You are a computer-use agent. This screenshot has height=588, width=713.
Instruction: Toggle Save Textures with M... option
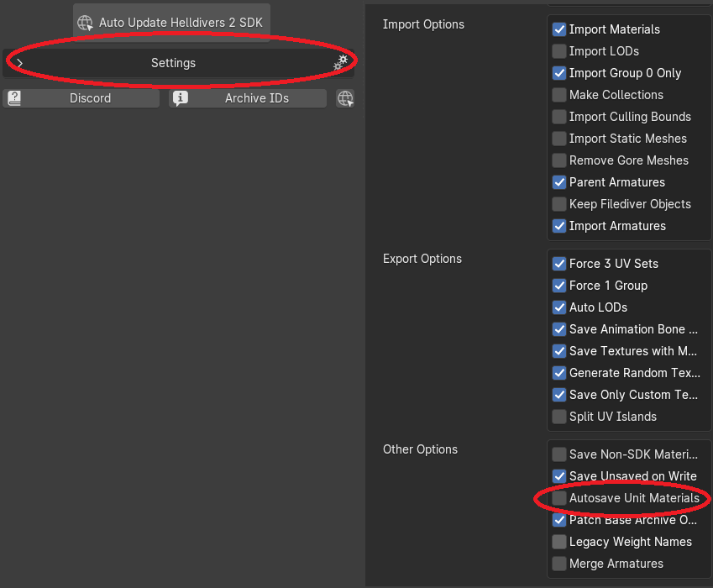[559, 351]
